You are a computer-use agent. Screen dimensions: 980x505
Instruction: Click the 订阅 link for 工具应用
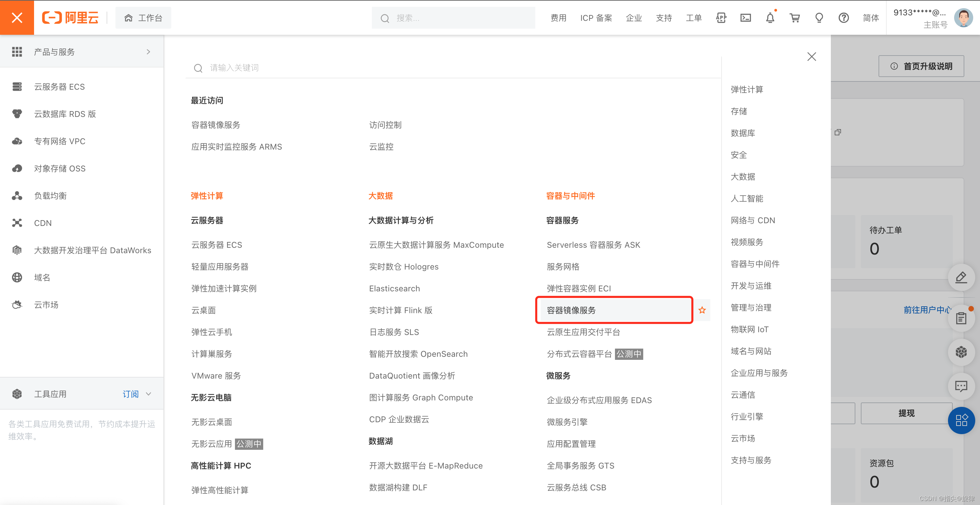coord(130,394)
